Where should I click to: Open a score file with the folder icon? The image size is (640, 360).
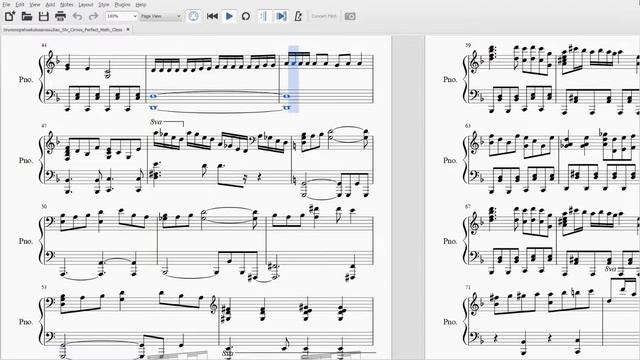[27, 16]
